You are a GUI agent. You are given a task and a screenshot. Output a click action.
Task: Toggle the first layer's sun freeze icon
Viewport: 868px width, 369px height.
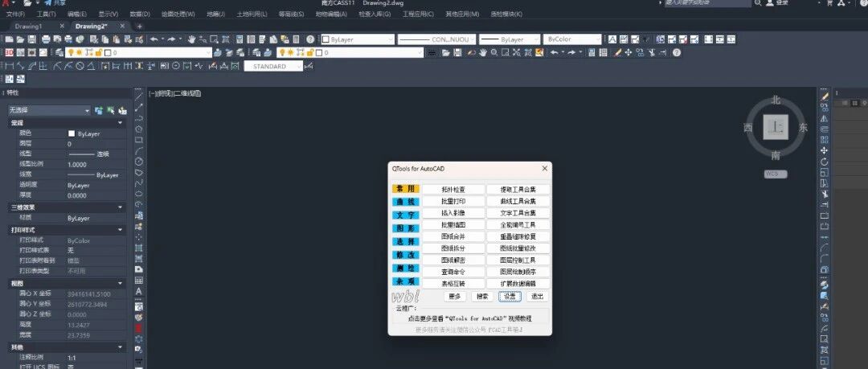pyautogui.click(x=79, y=52)
